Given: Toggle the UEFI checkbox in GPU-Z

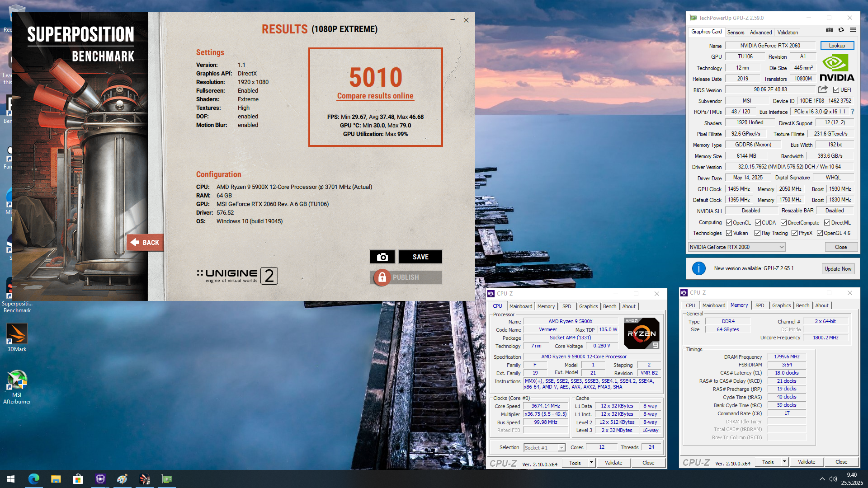Looking at the screenshot, I should coord(836,90).
